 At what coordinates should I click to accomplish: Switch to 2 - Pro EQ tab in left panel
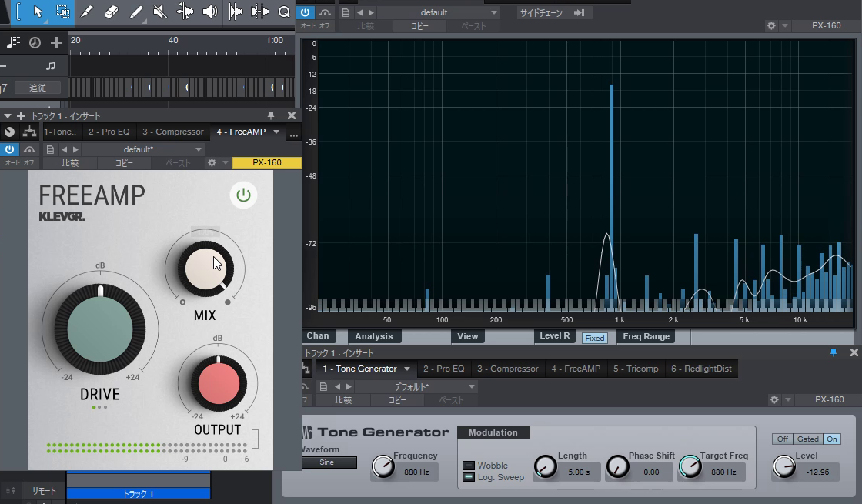109,132
